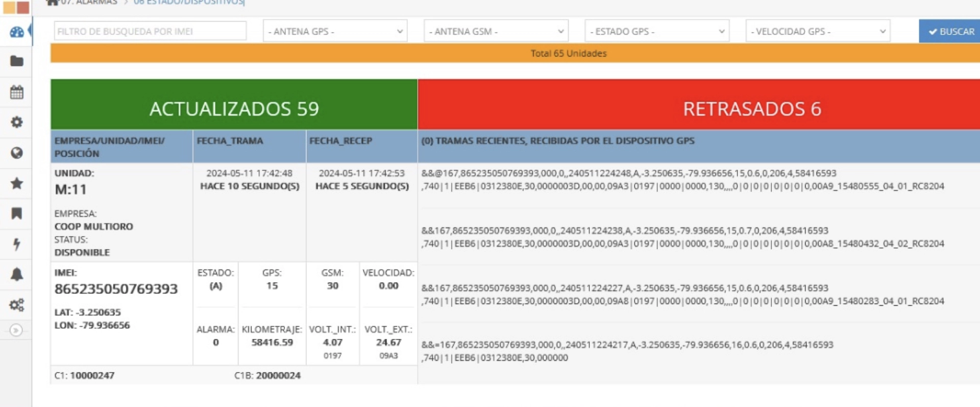Click the HACE 5 SEGUNDO(S) text
The width and height of the screenshot is (980, 407).
click(x=362, y=186)
